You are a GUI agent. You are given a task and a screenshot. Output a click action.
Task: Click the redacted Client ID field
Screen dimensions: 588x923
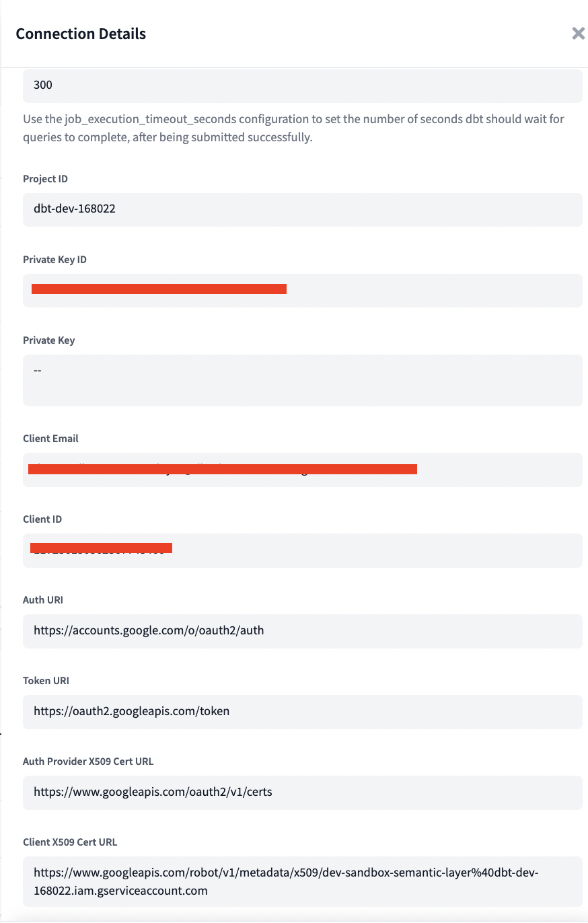(303, 550)
